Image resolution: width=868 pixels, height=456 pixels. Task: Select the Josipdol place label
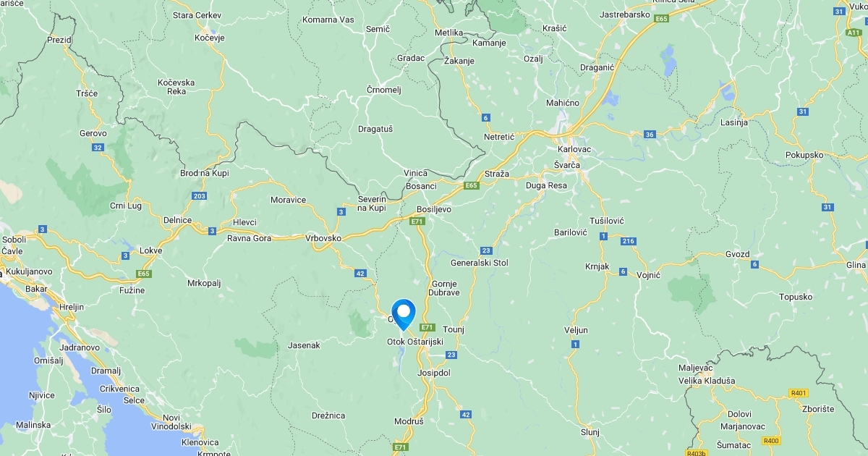coord(434,373)
